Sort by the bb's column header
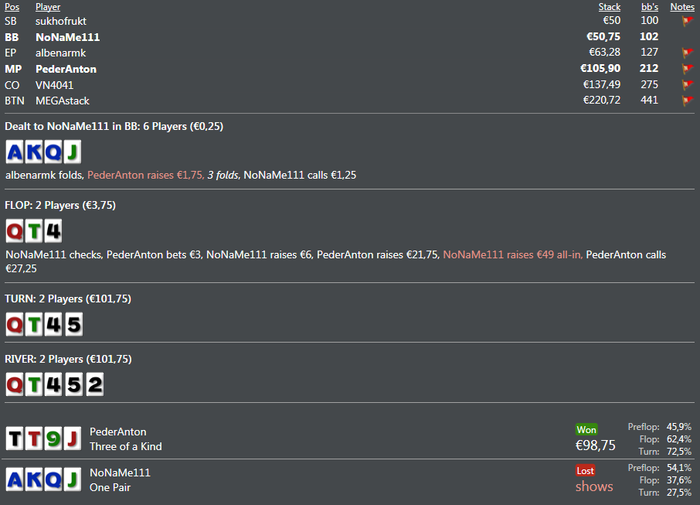Image resolution: width=700 pixels, height=505 pixels. pyautogui.click(x=649, y=7)
